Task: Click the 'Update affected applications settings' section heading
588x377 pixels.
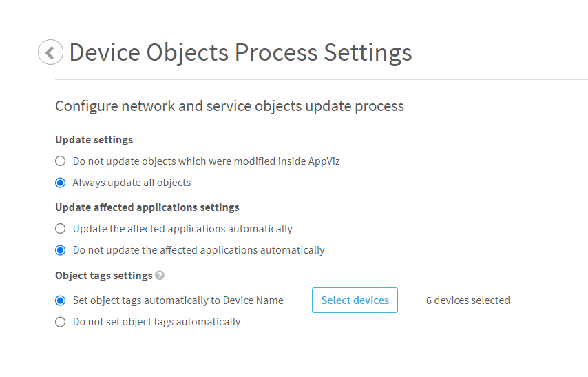Action: coord(147,207)
